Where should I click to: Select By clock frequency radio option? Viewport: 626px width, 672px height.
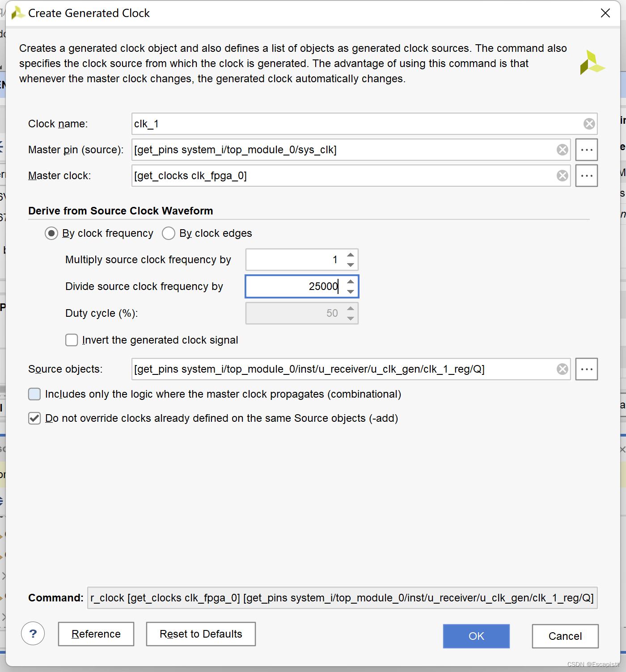pos(51,233)
